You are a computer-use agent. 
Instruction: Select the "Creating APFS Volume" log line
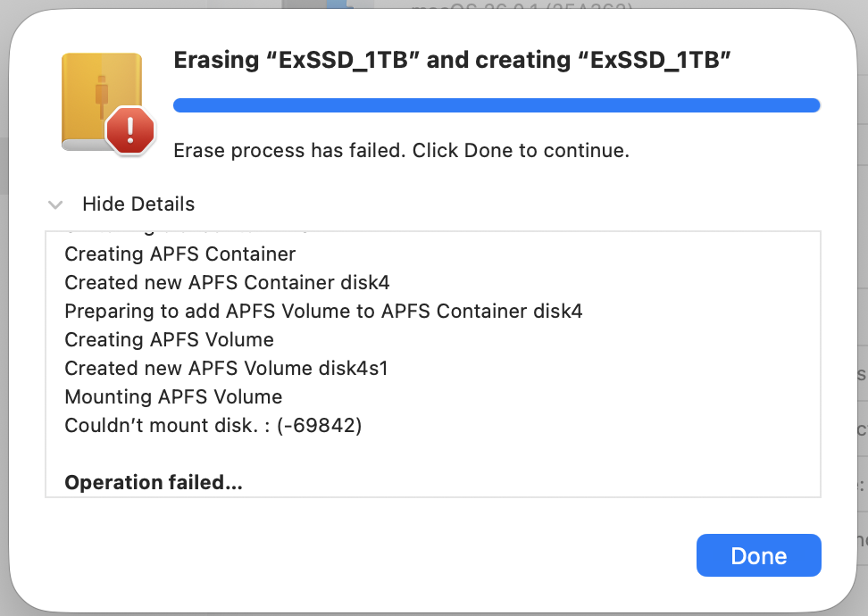pyautogui.click(x=169, y=340)
